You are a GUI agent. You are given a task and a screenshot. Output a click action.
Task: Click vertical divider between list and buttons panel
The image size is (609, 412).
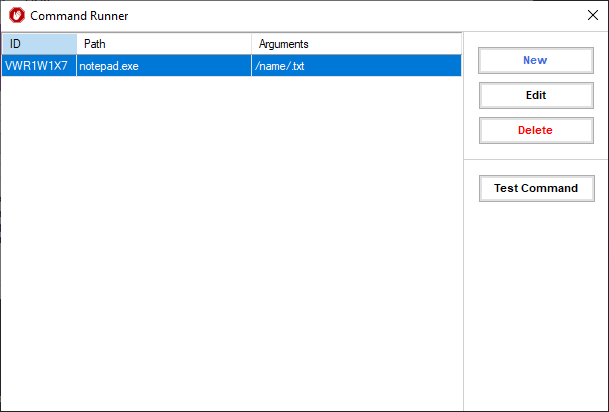463,221
